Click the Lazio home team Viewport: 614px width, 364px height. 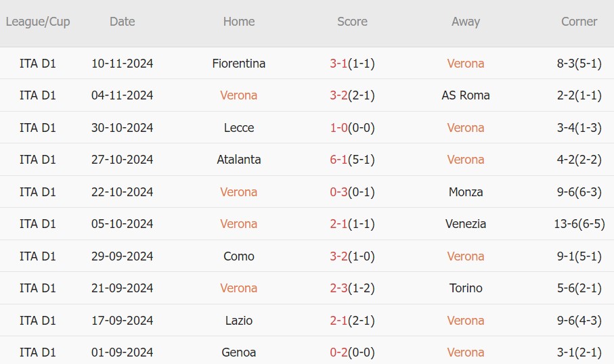[x=238, y=321]
